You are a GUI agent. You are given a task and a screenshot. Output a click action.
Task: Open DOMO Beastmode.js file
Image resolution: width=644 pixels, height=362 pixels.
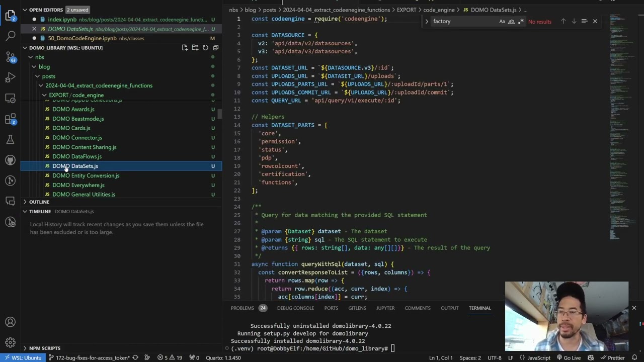(x=121, y=119)
